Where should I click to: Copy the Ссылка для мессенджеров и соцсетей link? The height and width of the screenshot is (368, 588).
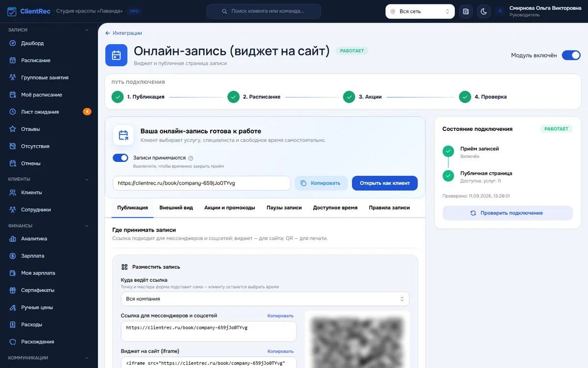tap(280, 315)
